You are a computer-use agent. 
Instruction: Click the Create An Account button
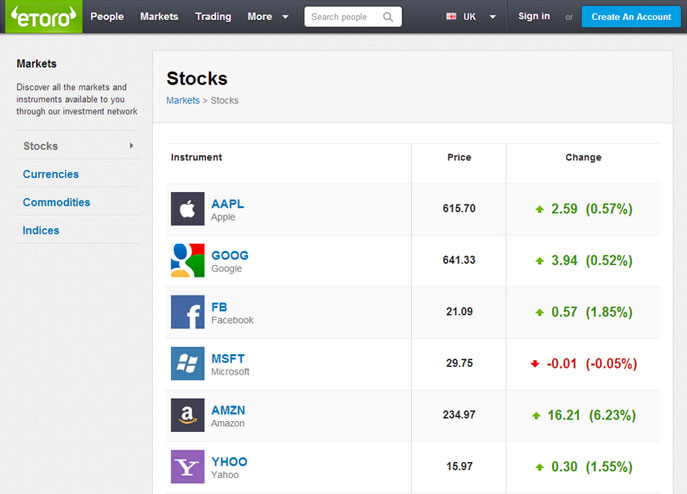coord(631,17)
